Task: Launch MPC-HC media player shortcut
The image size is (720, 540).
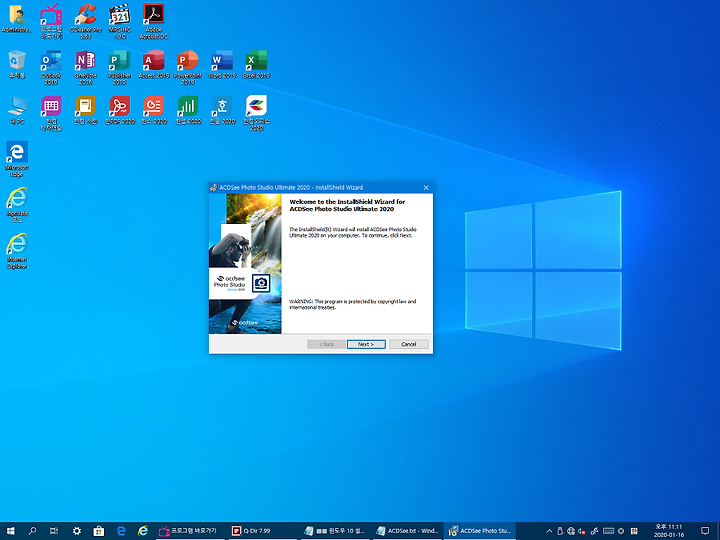Action: (x=119, y=21)
